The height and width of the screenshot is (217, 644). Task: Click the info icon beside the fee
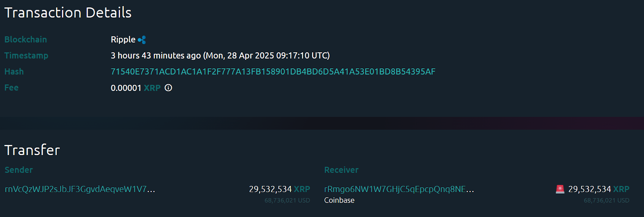pyautogui.click(x=168, y=88)
